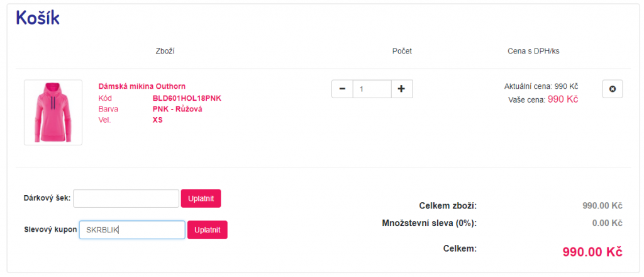Image resolution: width=644 pixels, height=277 pixels.
Task: Click the Množstevní sleva (0%) label
Action: [429, 223]
